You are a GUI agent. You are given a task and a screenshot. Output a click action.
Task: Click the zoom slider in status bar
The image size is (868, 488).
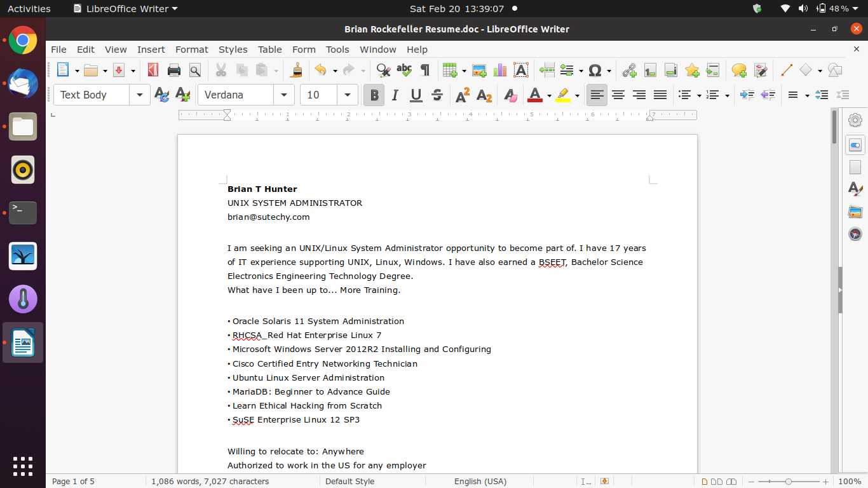point(788,482)
